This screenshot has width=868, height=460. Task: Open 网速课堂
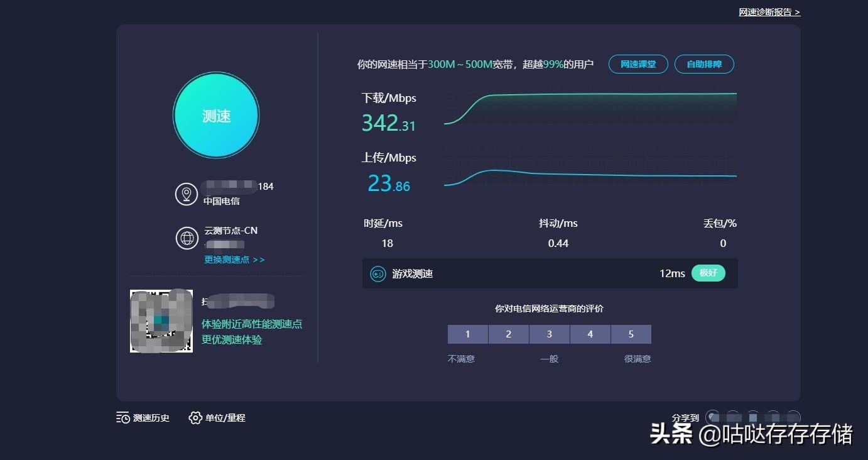[638, 64]
